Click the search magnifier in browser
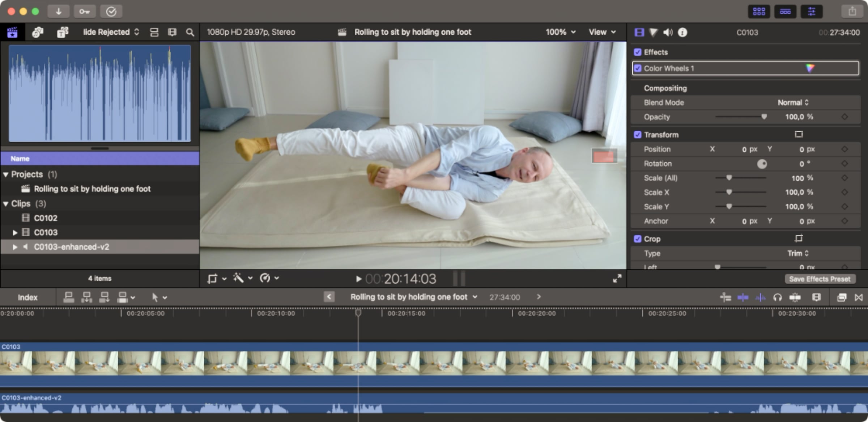Viewport: 868px width, 422px height. (190, 32)
